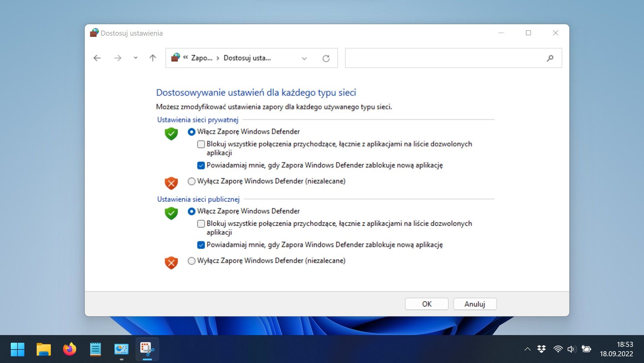Image resolution: width=644 pixels, height=363 pixels.
Task: Uncheck 'Powiadamiaj mnie' under public network
Action: pyautogui.click(x=201, y=245)
